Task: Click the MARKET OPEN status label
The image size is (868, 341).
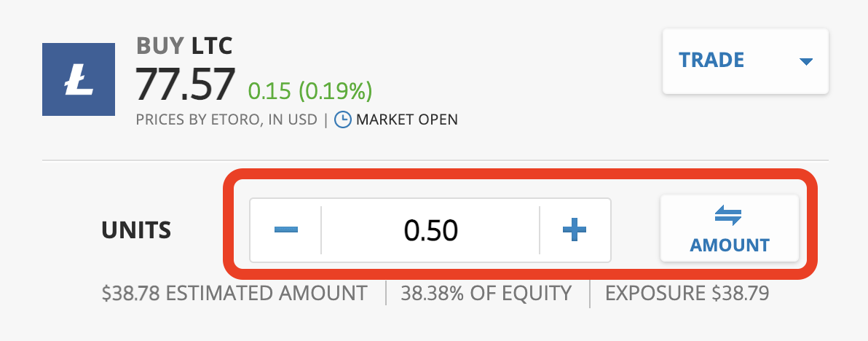Action: [407, 119]
